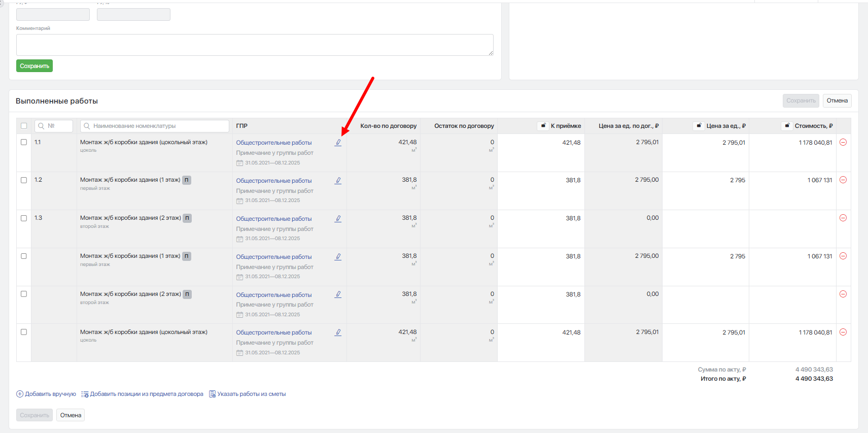Click the edit pencil icon in row 1.2

[x=338, y=181]
